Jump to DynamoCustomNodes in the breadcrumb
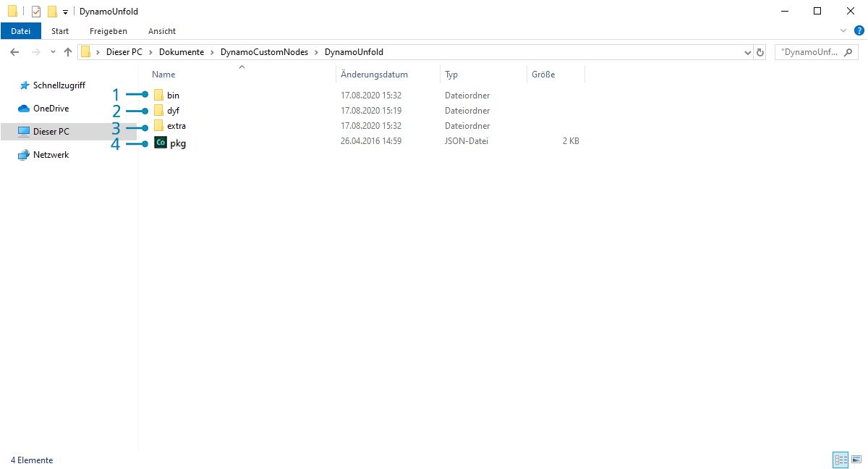The width and height of the screenshot is (868, 469). coord(264,52)
